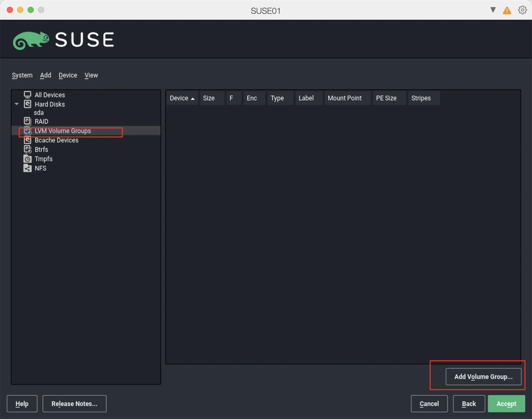Click the SUSE chameleon logo
The width and height of the screenshot is (532, 419).
31,40
